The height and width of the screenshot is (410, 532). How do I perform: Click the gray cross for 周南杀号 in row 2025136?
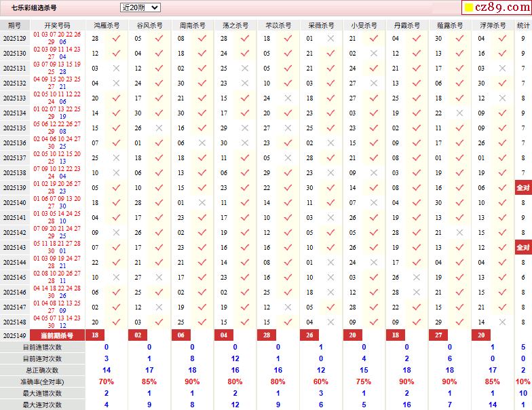point(202,143)
